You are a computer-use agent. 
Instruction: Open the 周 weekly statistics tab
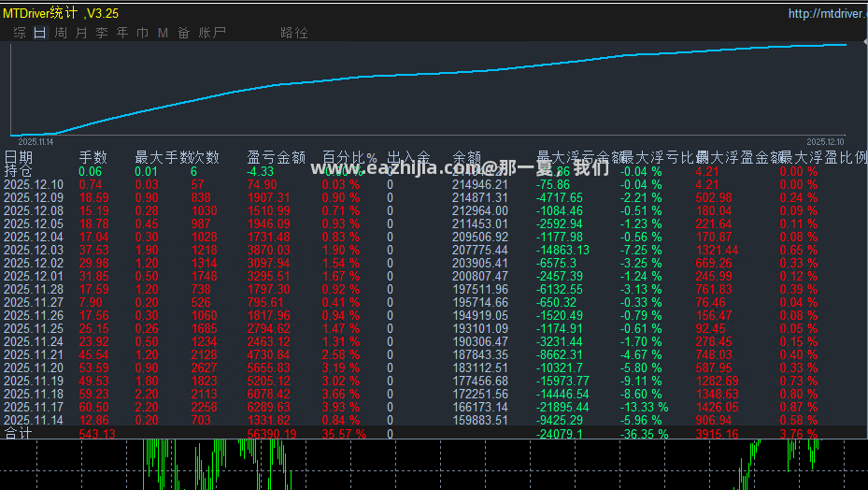[61, 33]
